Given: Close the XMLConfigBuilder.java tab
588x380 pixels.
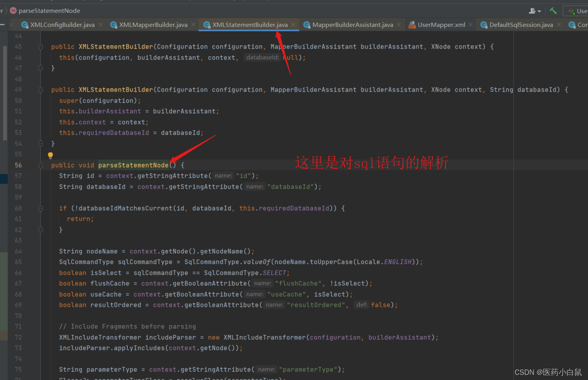Looking at the screenshot, I should (101, 25).
